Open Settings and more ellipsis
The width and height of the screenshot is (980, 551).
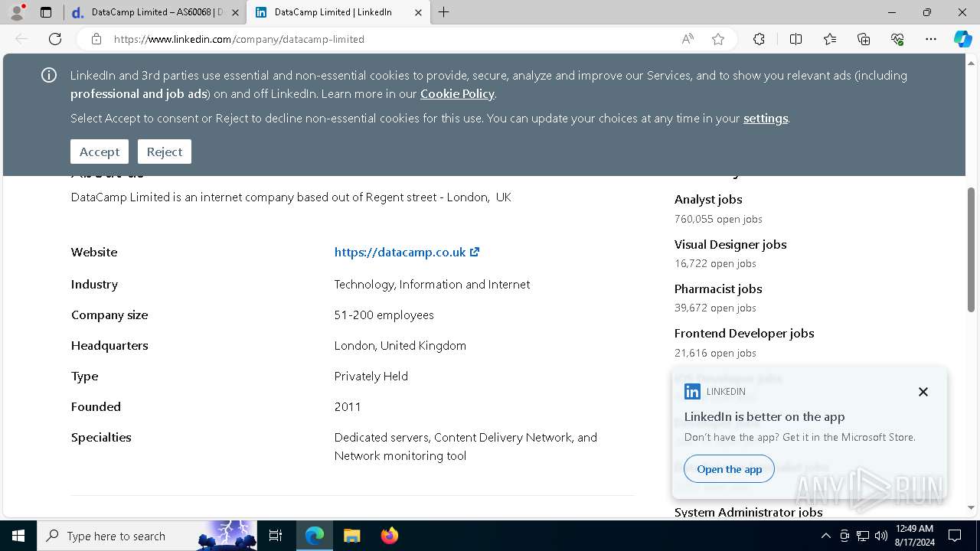tap(931, 39)
